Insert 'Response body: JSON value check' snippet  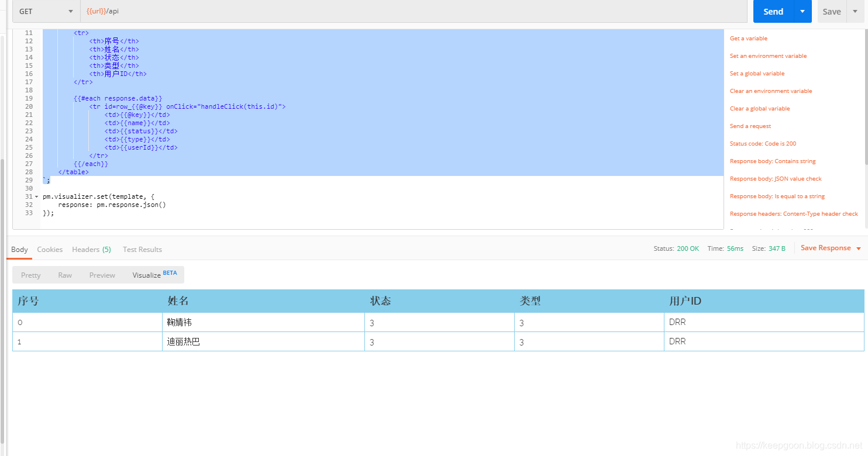tap(776, 179)
